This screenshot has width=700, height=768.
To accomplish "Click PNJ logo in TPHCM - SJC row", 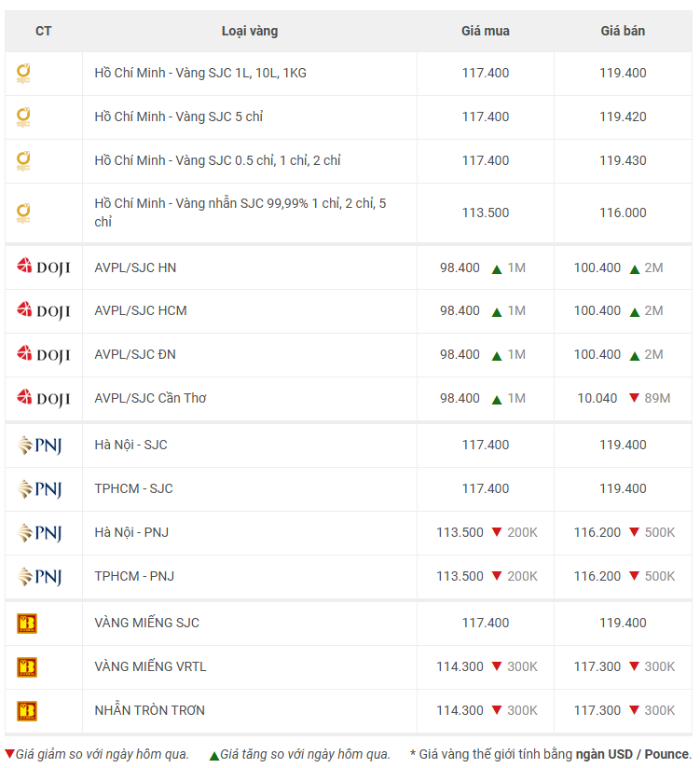I will tap(40, 488).
